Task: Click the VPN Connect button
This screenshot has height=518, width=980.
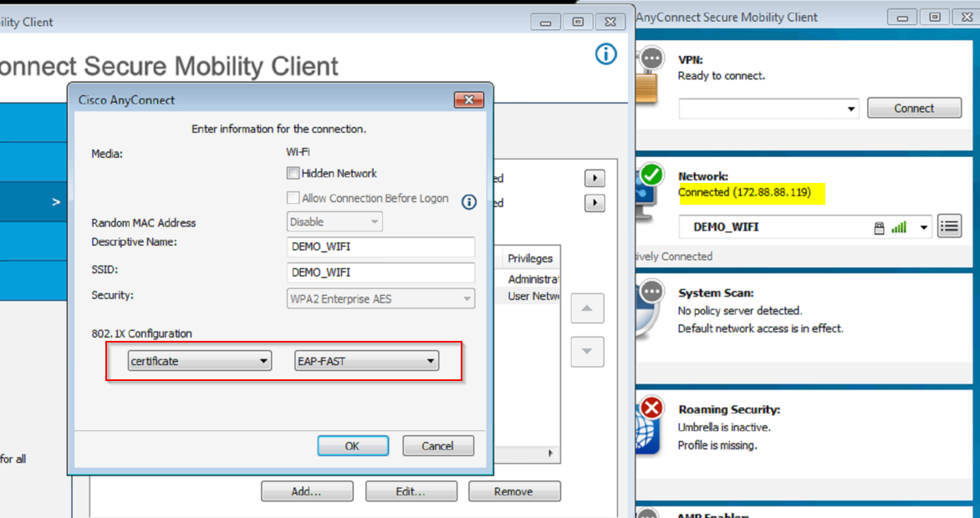Action: tap(914, 108)
